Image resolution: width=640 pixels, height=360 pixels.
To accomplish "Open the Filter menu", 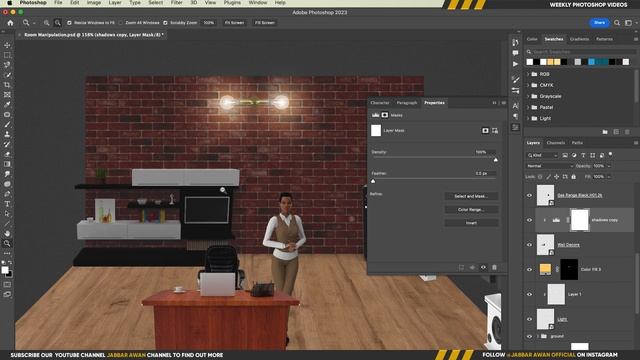I will pos(176,2).
